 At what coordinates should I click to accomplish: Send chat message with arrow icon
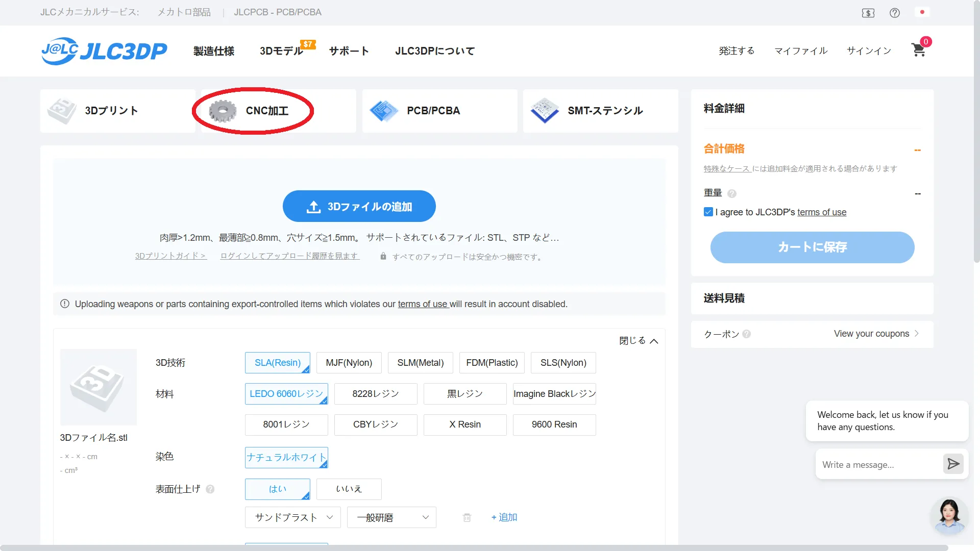coord(953,464)
